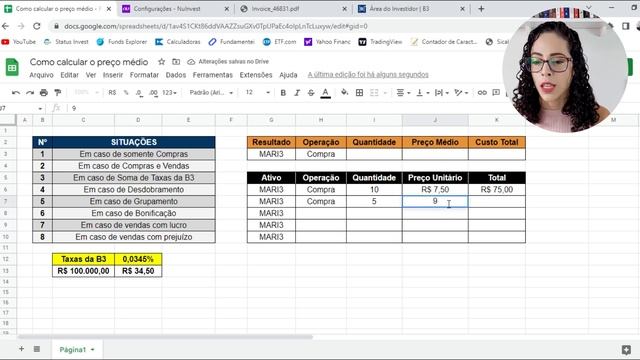Insert a link from toolbar
This screenshot has height=360, width=640.
pyautogui.click(x=482, y=93)
